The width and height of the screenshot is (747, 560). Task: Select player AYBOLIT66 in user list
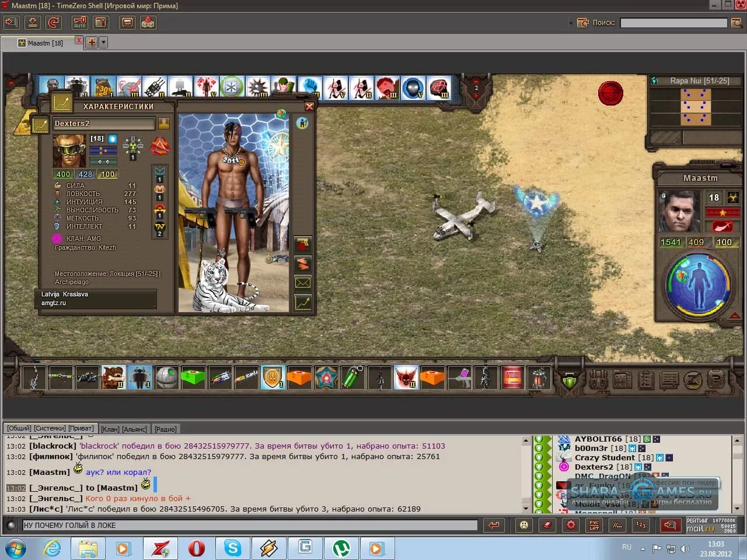(598, 439)
